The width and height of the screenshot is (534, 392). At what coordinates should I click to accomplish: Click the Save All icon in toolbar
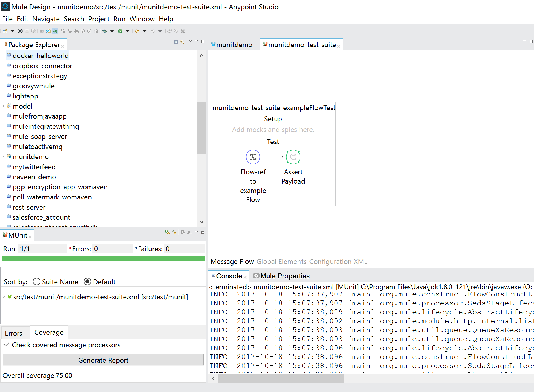pos(34,31)
